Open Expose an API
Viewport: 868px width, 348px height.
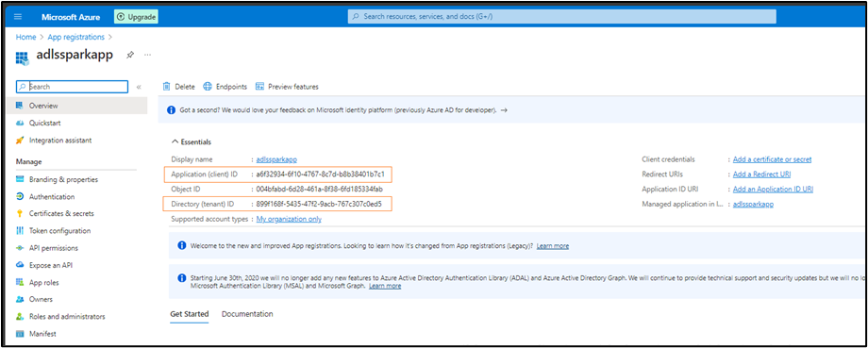pyautogui.click(x=51, y=265)
